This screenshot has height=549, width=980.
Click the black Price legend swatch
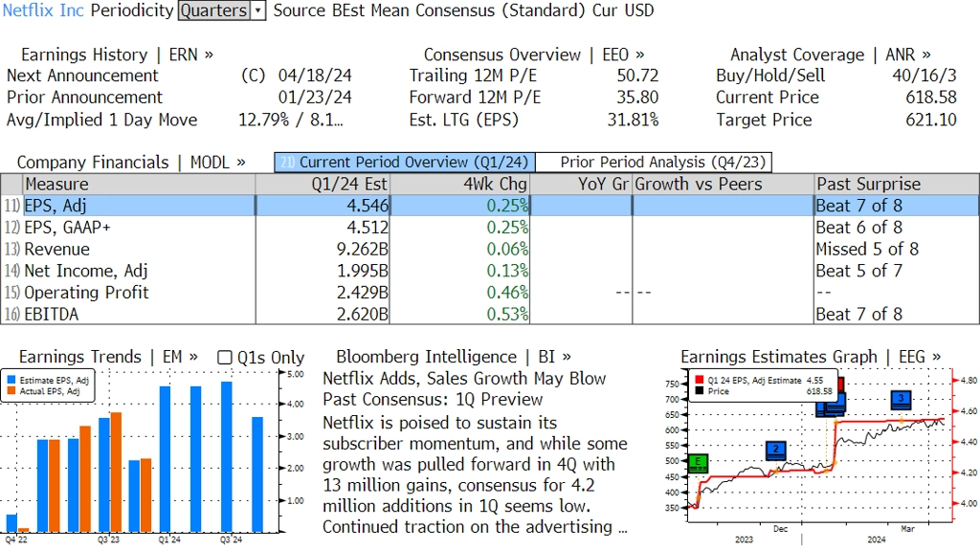(699, 391)
